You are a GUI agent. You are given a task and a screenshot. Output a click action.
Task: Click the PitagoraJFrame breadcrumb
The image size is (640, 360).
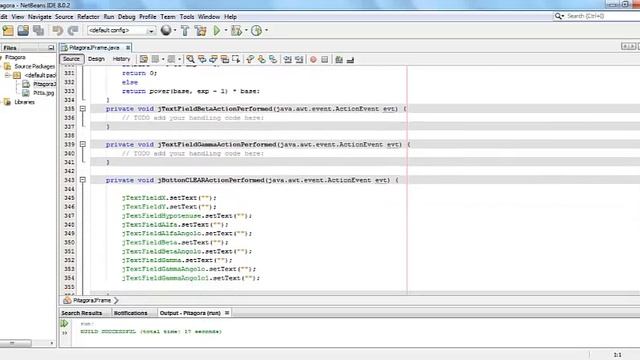tap(92, 300)
